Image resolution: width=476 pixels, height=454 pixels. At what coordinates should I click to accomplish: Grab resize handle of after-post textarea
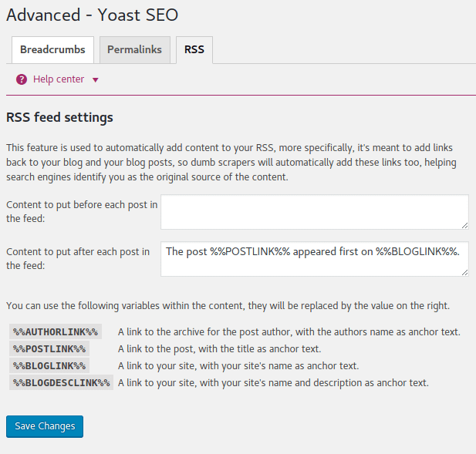[x=464, y=273]
